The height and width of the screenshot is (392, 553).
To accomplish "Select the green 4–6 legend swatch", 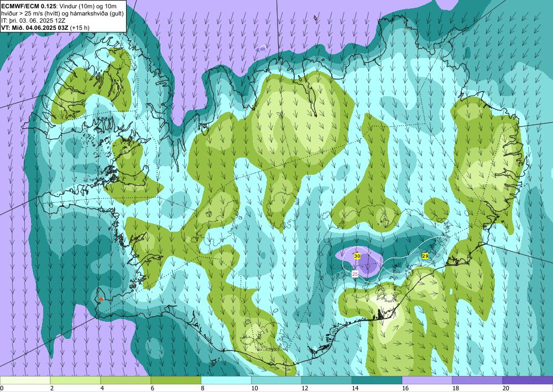I will tap(126, 380).
